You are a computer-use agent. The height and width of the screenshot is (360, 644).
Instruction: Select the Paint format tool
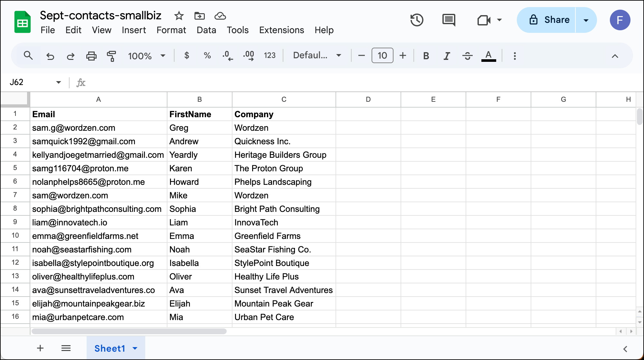pyautogui.click(x=111, y=55)
